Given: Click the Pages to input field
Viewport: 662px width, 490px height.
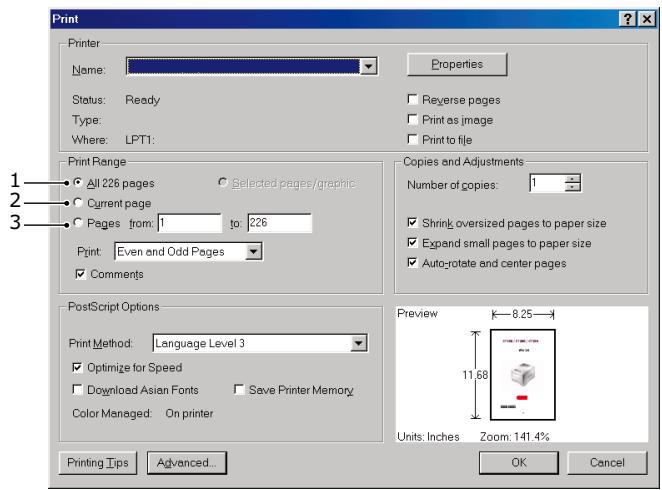Looking at the screenshot, I should click(279, 223).
